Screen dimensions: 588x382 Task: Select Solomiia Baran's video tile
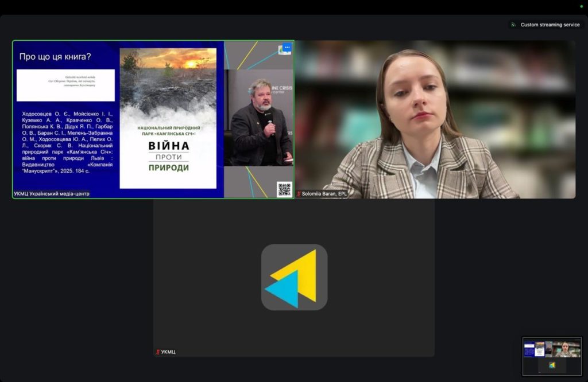pos(435,119)
